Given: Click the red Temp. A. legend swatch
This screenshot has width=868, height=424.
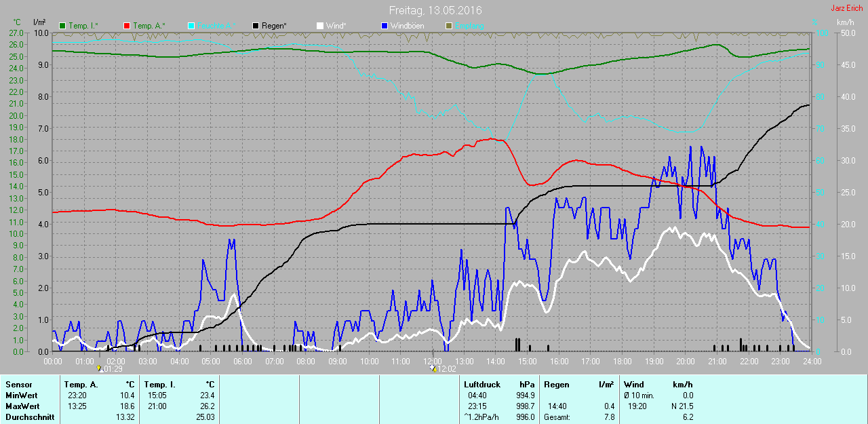Looking at the screenshot, I should tap(127, 26).
